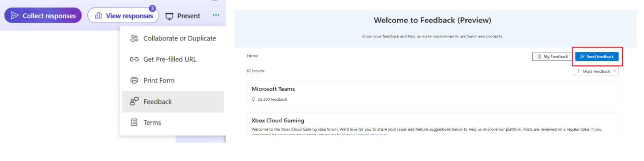This screenshot has height=161, width=644.
Task: Click the My Feedback document icon
Action: pyautogui.click(x=540, y=57)
